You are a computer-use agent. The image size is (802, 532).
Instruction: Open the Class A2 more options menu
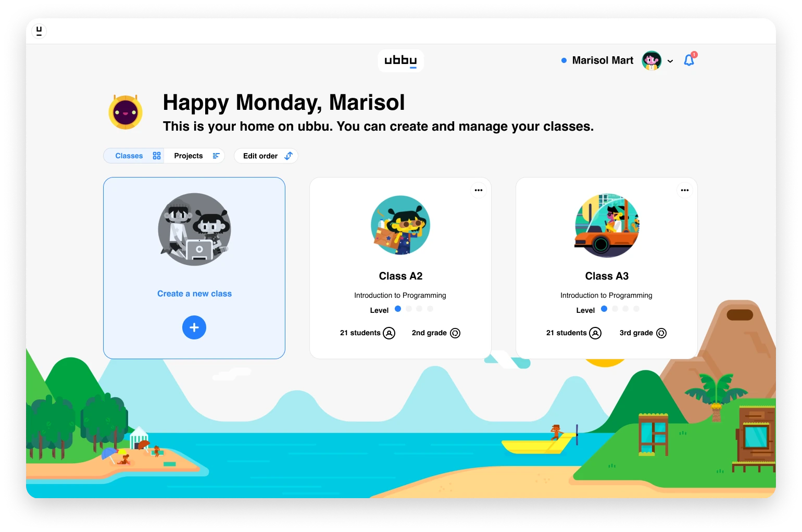tap(479, 190)
